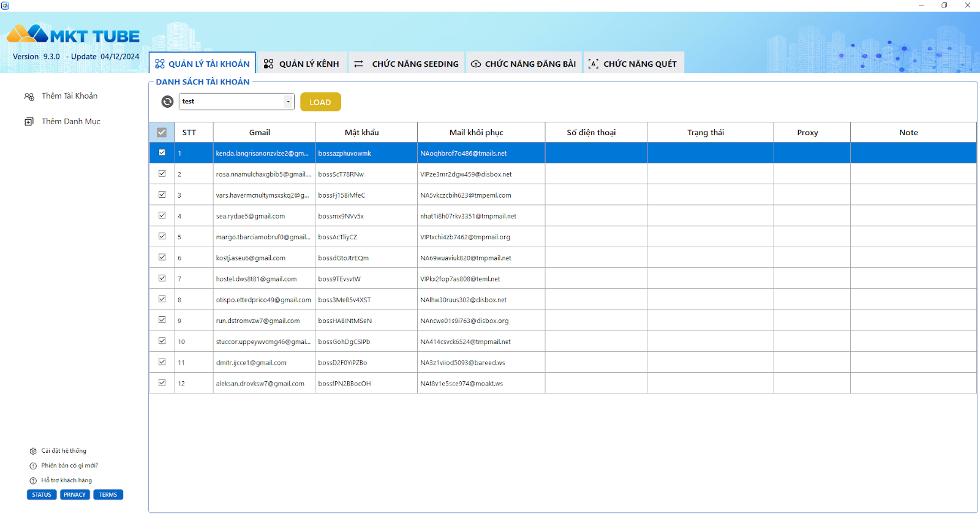Click the Quản Lý Kênh tab icon
The height and width of the screenshot is (514, 980).
click(268, 64)
